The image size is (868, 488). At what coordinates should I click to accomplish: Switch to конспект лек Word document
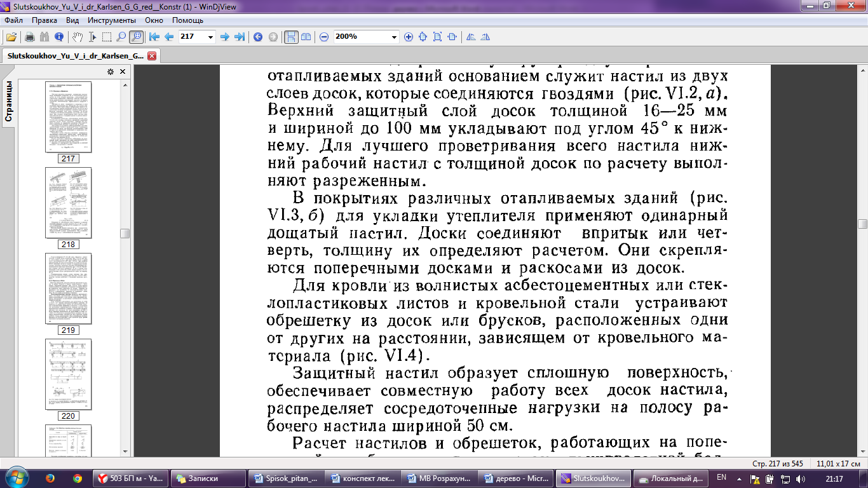pos(363,478)
